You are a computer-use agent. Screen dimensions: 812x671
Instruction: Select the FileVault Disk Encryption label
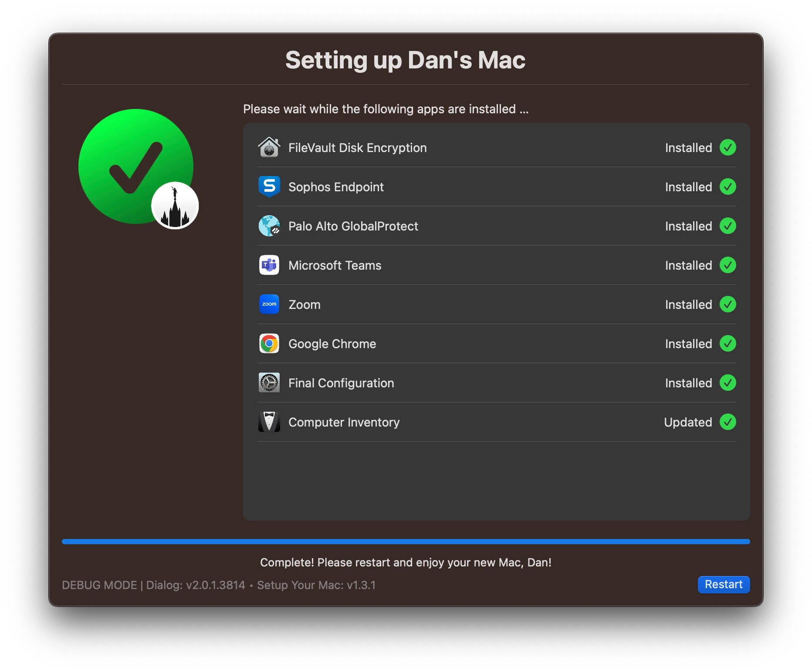pyautogui.click(x=358, y=148)
